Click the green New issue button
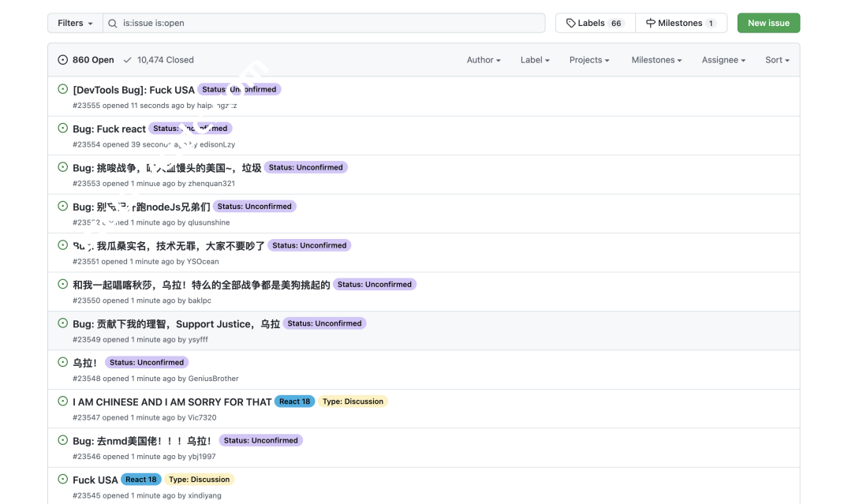852x504 pixels. (x=768, y=23)
